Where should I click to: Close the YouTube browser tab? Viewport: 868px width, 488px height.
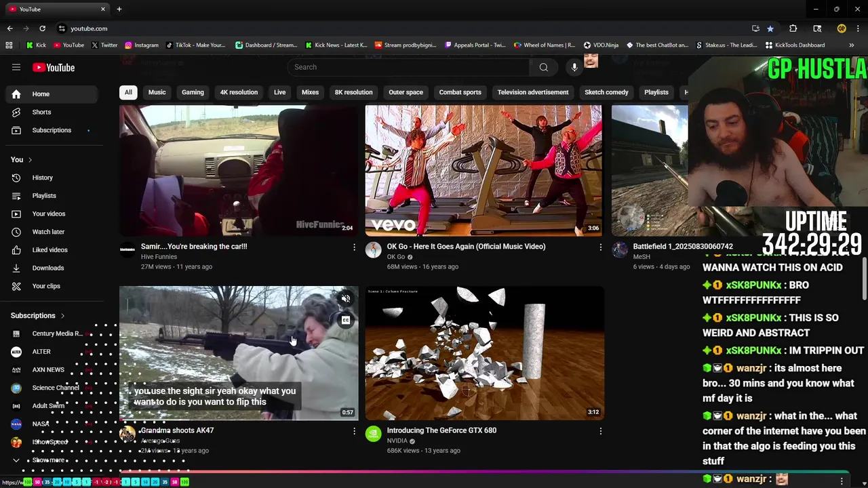tap(103, 9)
